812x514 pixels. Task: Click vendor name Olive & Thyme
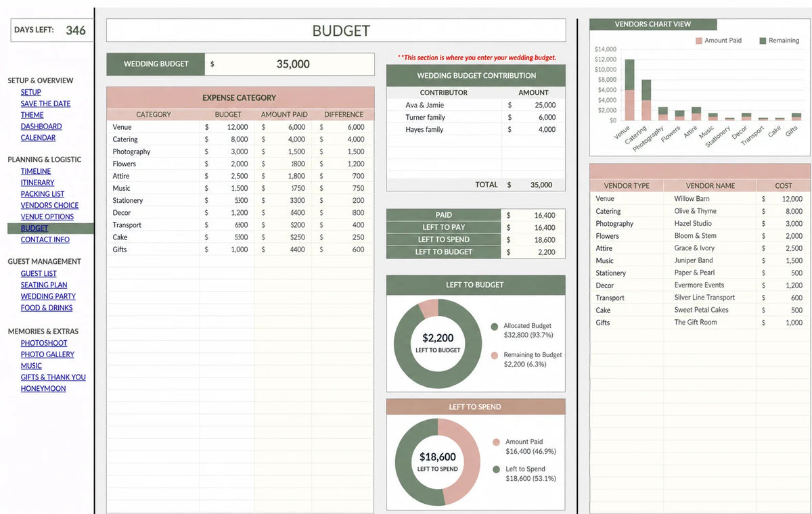[x=695, y=211]
